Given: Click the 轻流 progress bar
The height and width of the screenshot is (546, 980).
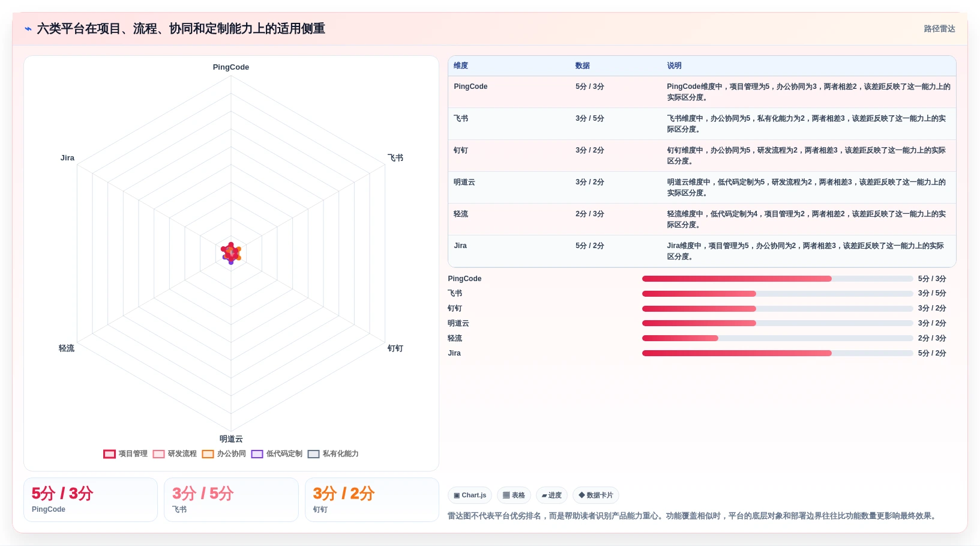Looking at the screenshot, I should coord(777,338).
